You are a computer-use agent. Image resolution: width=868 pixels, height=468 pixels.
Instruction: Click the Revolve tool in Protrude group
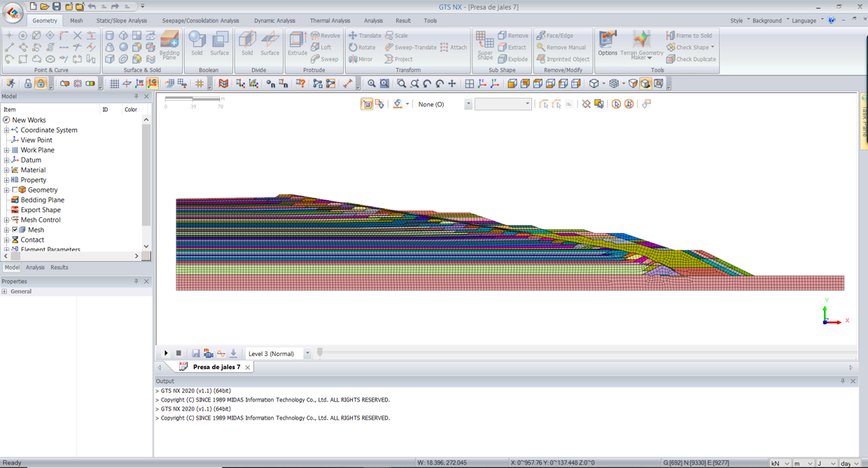click(325, 35)
